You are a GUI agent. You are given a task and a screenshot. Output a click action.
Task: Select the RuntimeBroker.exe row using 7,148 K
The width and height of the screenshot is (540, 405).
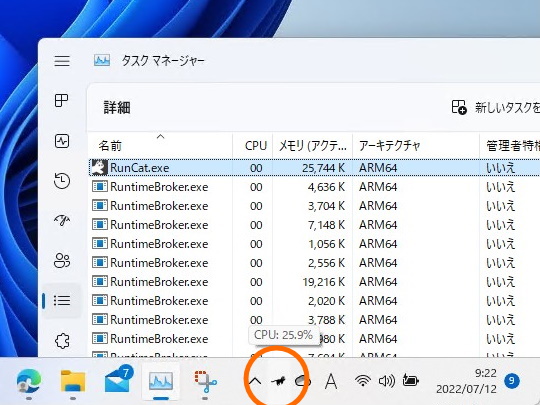tap(314, 225)
